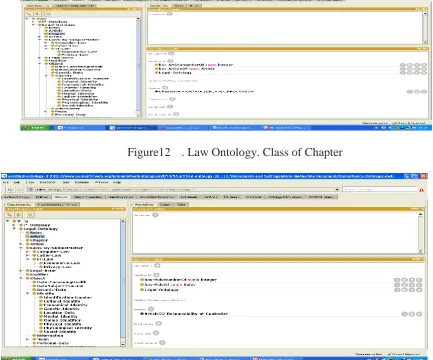Add an annotation via plus icon in upper window
The height and width of the screenshot is (360, 433).
(169, 14)
